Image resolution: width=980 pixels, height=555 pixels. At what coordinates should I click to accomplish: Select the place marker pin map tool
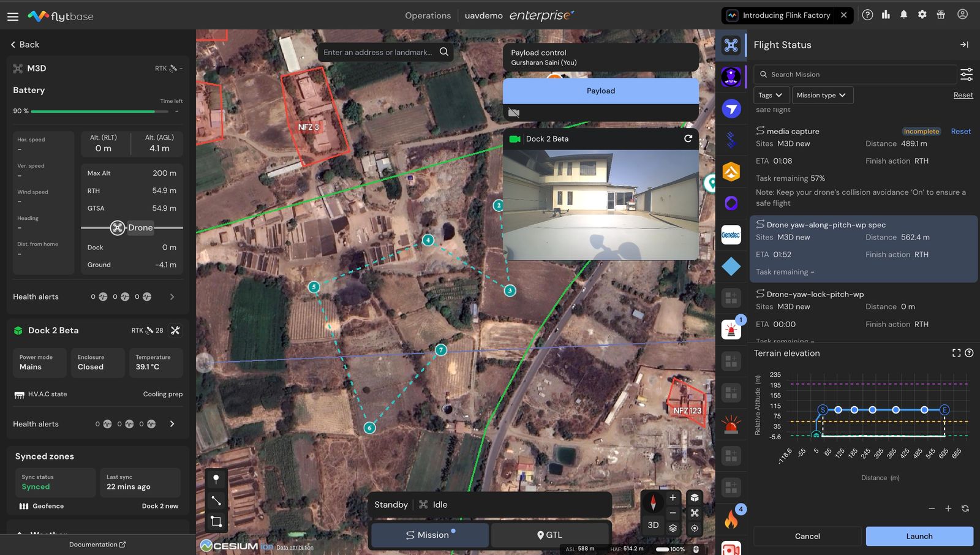[216, 480]
